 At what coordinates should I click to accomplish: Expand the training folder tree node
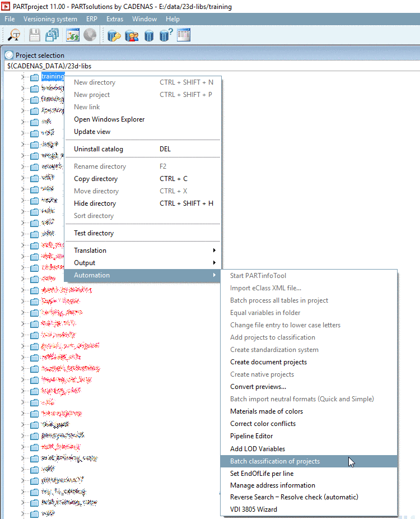22,77
